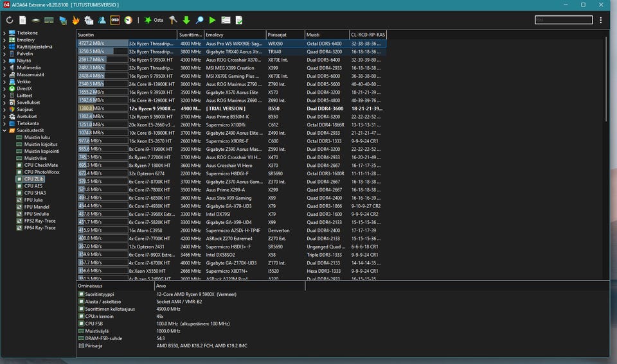Viewport: 617px width, 364px height.
Task: Click the magnifier search icon
Action: 199,21
